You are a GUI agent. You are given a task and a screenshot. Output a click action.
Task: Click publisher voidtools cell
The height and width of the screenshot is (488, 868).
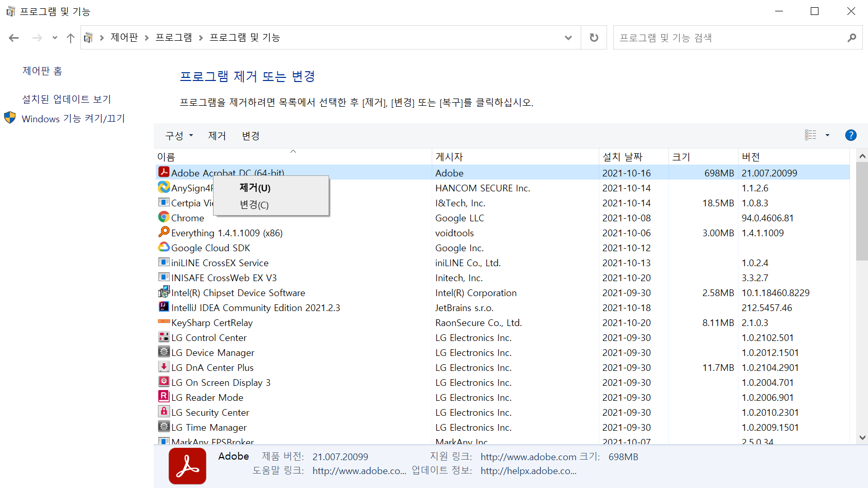tap(454, 233)
